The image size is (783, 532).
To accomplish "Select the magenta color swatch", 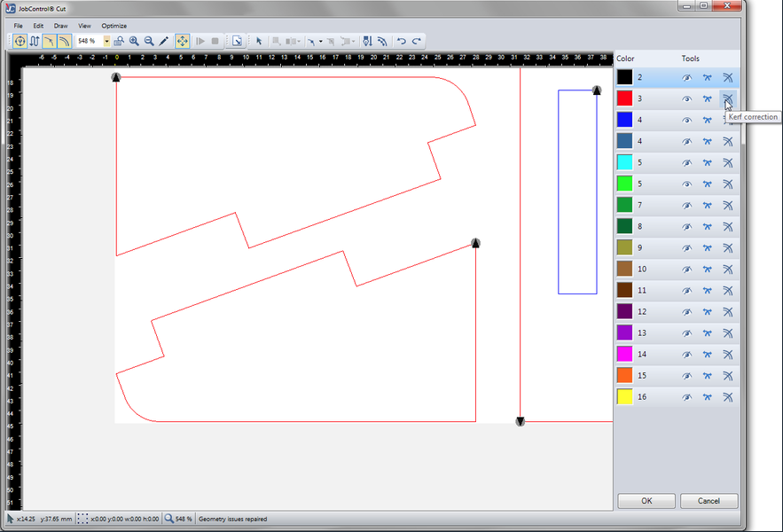I will [x=624, y=354].
